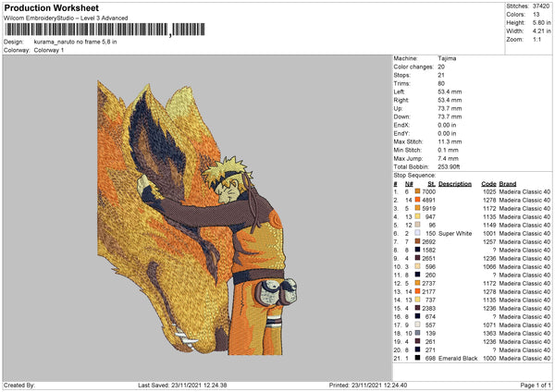Click the Production Worksheet title

click(x=51, y=7)
